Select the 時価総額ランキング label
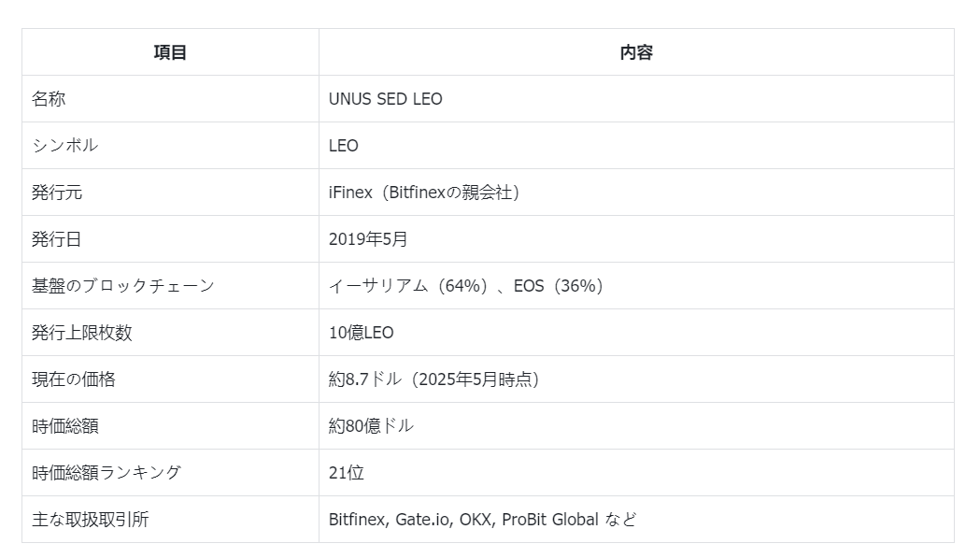Screen dimensions: 980x558 (x=107, y=473)
